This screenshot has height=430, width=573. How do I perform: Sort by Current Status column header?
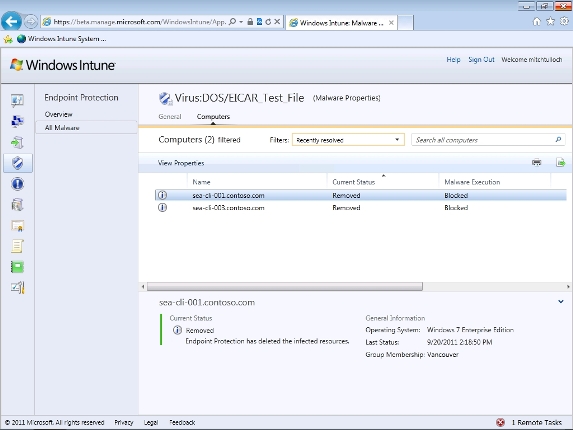point(383,182)
